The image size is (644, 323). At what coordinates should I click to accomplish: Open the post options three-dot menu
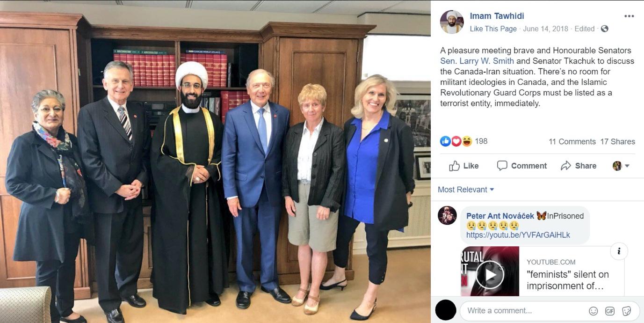(x=629, y=16)
